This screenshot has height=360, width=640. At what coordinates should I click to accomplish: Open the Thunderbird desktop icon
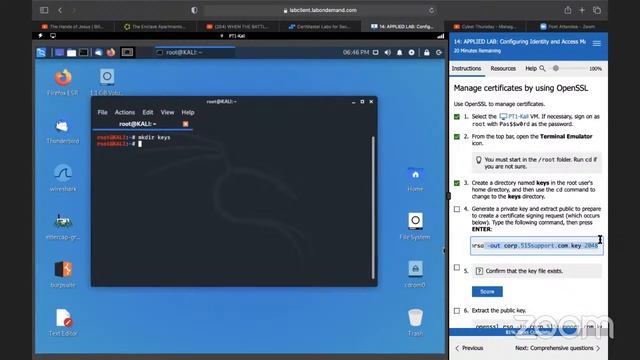pos(62,131)
